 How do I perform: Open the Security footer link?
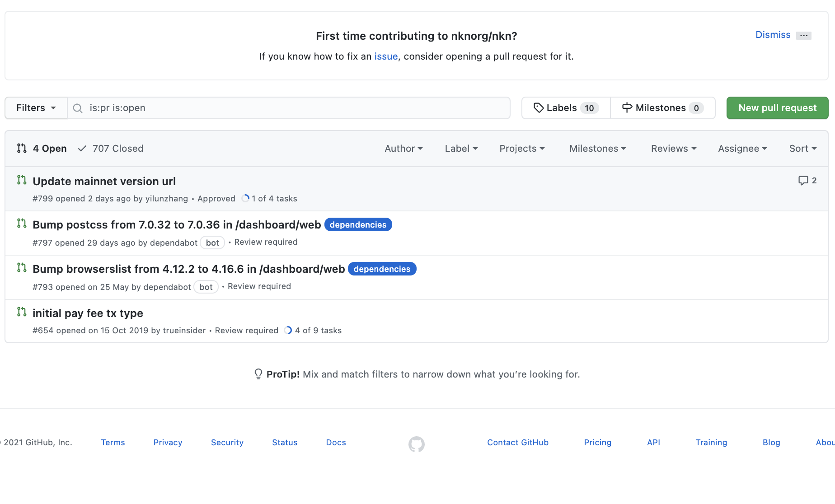click(227, 443)
